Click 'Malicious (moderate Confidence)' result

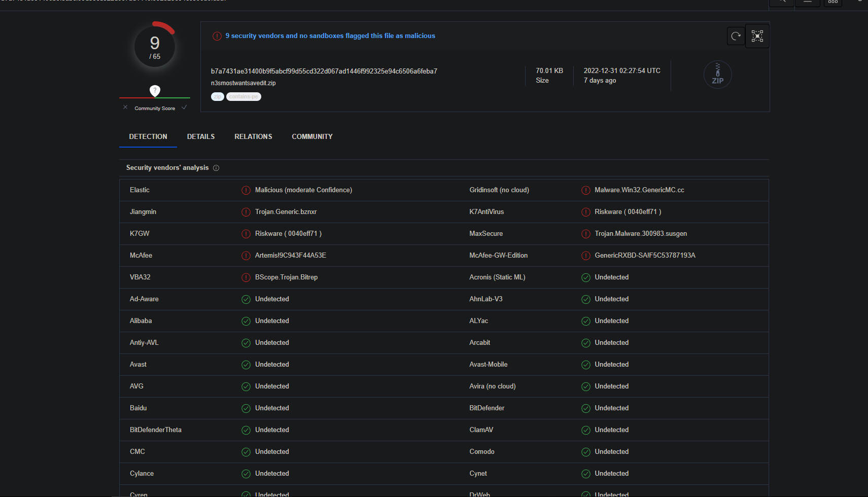[x=303, y=190]
